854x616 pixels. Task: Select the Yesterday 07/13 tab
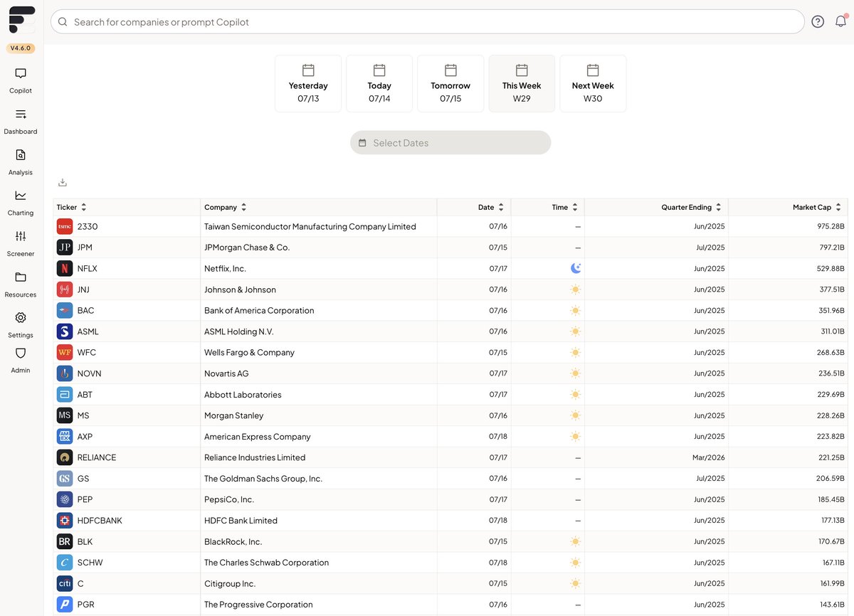point(308,84)
